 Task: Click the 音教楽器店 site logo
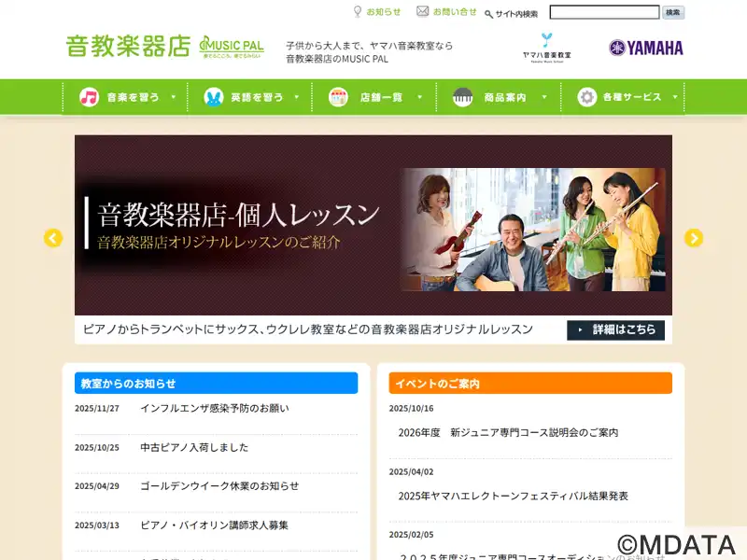tap(128, 47)
